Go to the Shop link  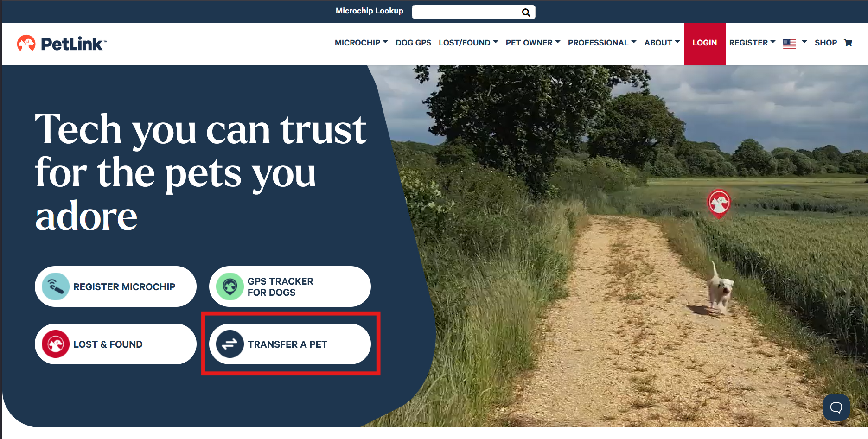pos(825,43)
